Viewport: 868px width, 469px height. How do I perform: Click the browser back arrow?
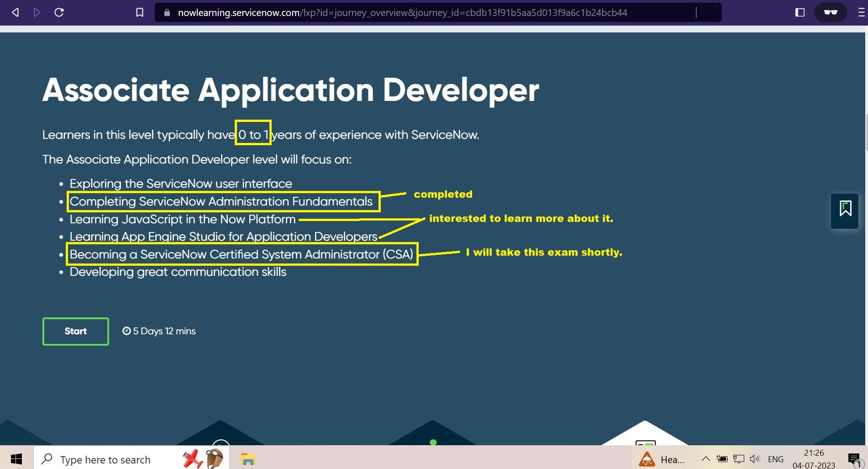(16, 12)
